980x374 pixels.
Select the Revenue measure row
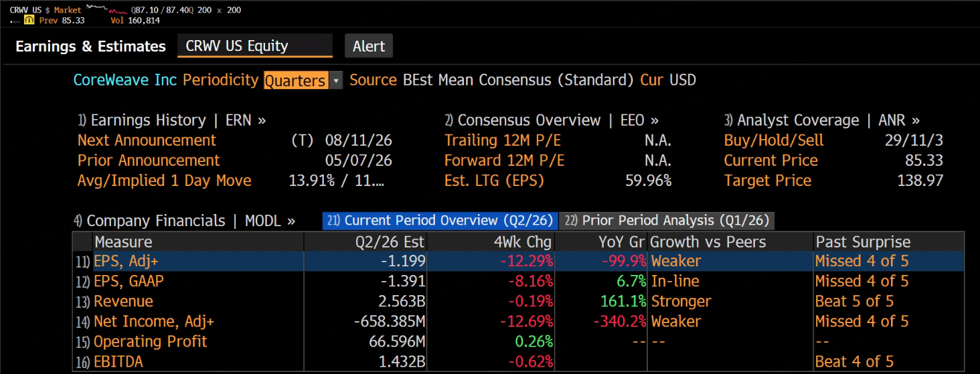click(519, 301)
